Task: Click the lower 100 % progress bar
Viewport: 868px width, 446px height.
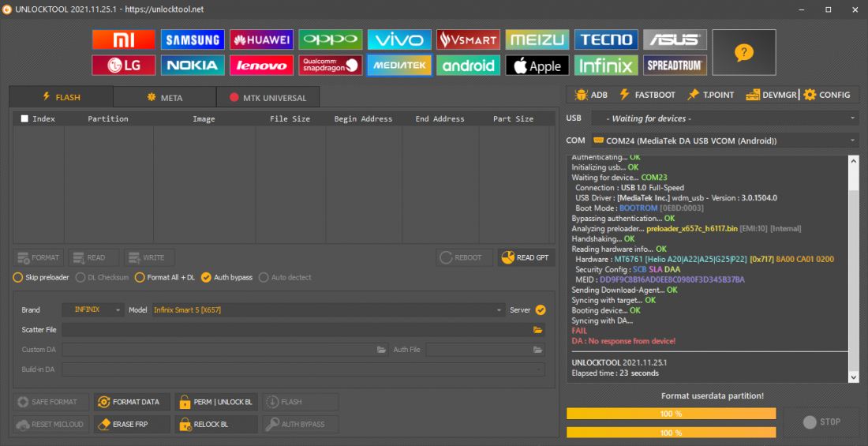Action: point(671,432)
